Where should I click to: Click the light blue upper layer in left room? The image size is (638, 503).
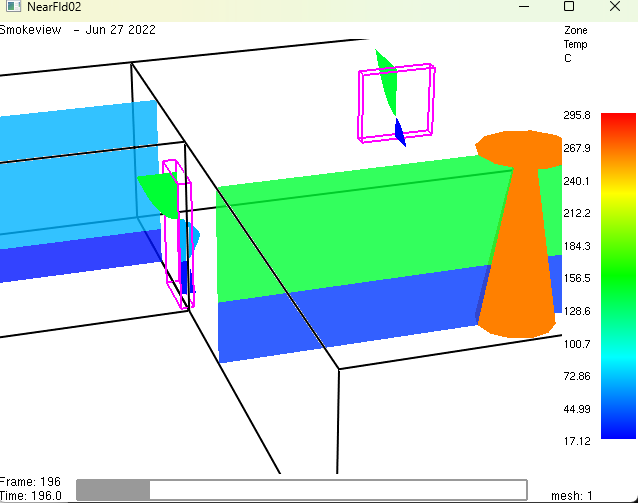[70, 170]
